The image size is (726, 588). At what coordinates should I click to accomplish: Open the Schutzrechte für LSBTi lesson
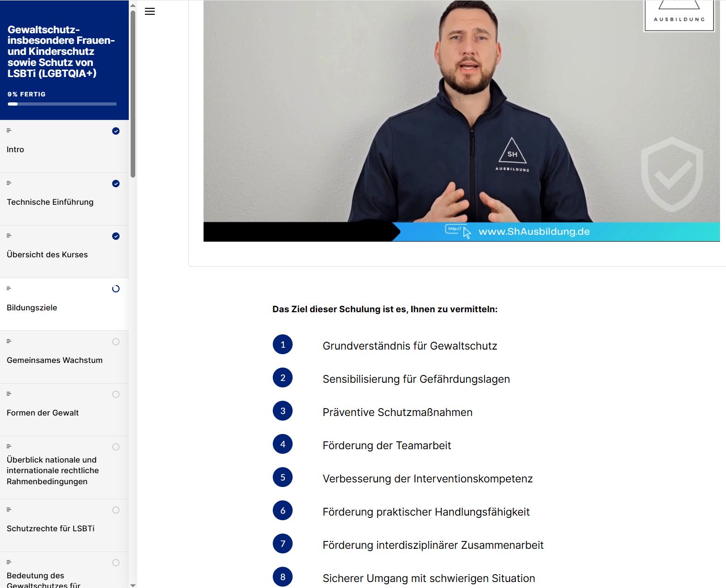(64, 525)
